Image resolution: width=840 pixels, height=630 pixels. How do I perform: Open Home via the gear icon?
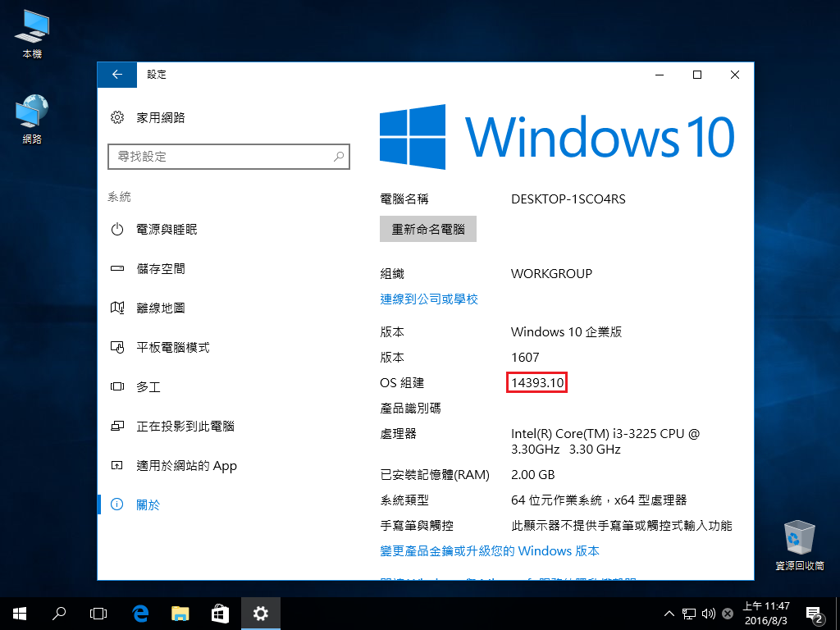(116, 117)
